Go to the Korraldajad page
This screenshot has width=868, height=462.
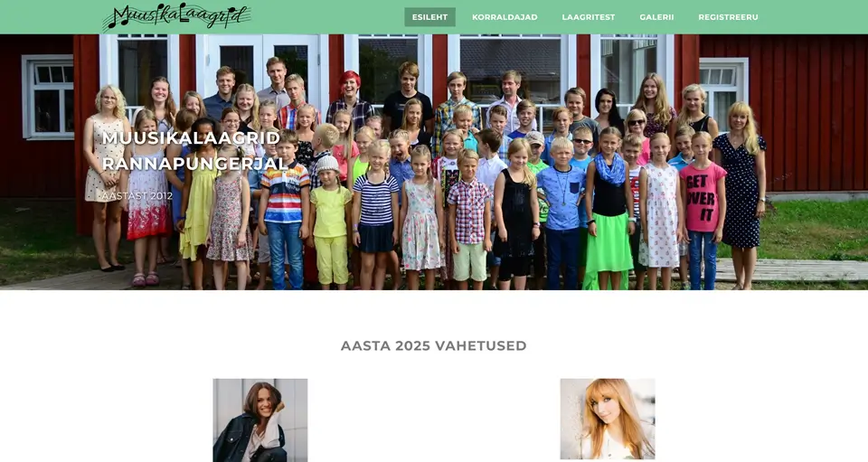pos(505,17)
